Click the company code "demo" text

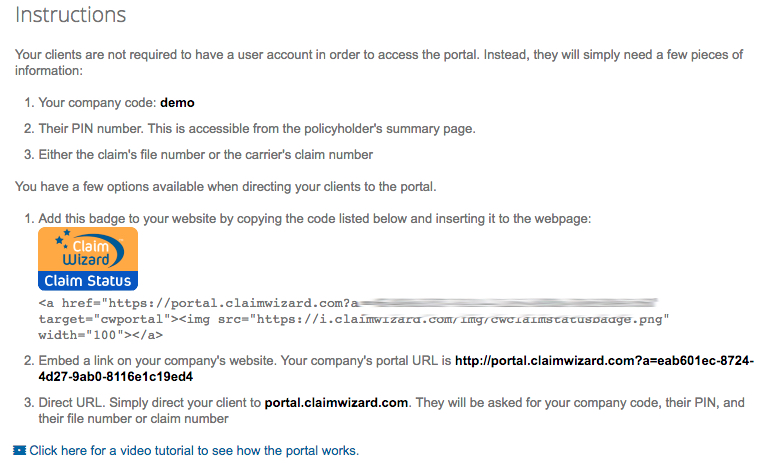177,103
